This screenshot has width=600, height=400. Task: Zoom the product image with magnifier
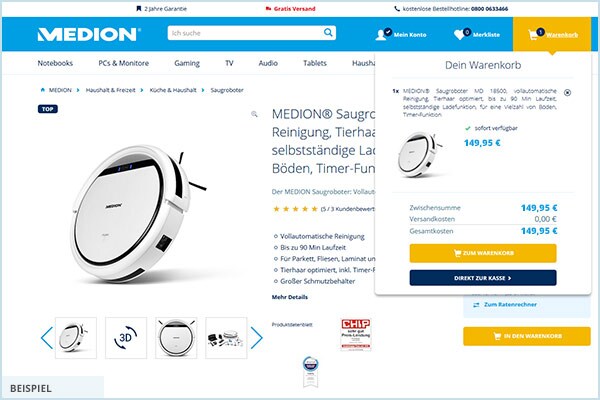click(x=254, y=114)
